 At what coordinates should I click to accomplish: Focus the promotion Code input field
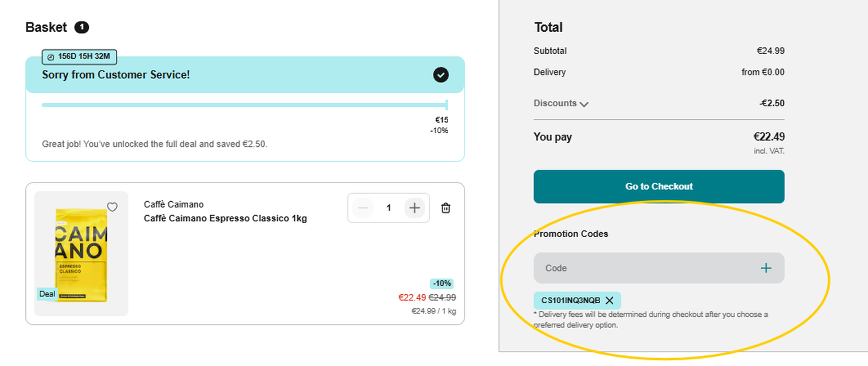[644, 268]
